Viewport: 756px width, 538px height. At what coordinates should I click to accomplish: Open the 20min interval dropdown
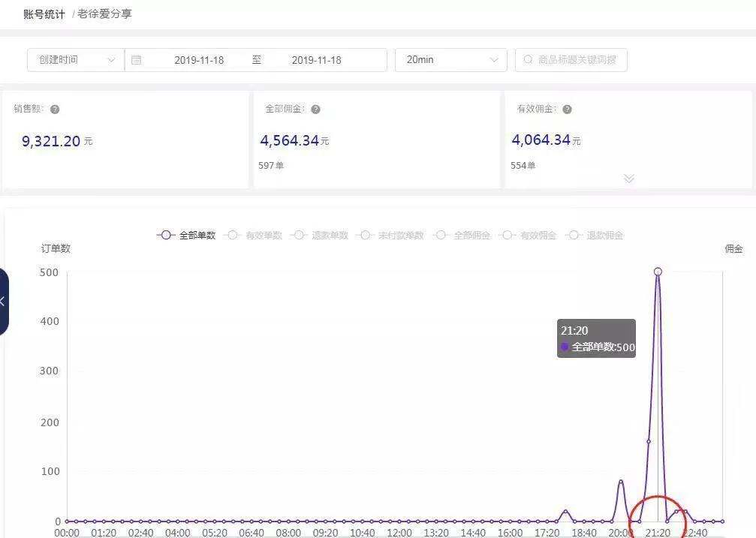[450, 60]
